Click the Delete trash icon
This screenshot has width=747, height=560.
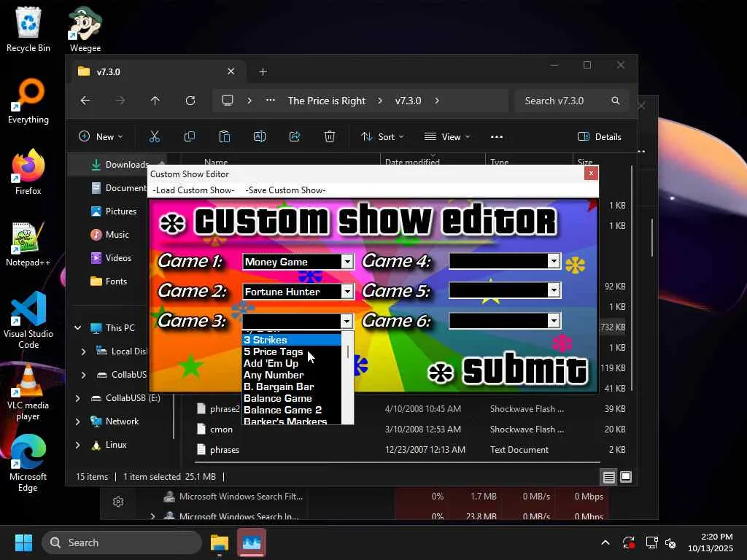point(330,136)
